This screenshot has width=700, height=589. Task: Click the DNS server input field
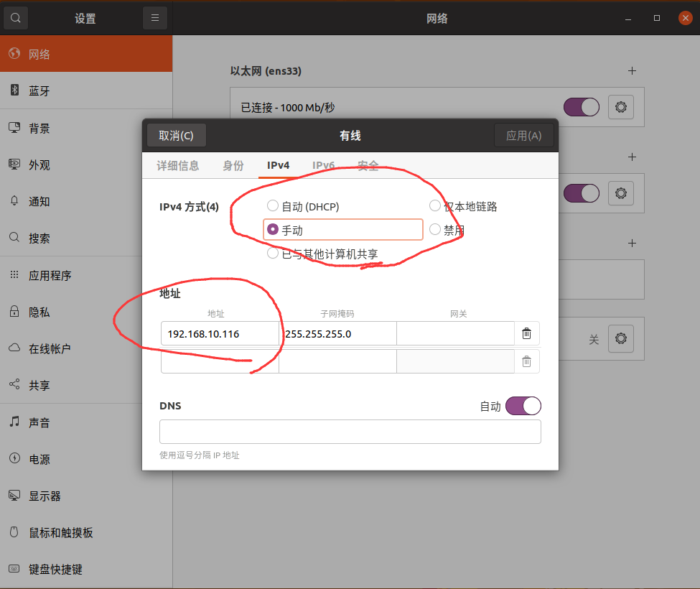click(350, 432)
